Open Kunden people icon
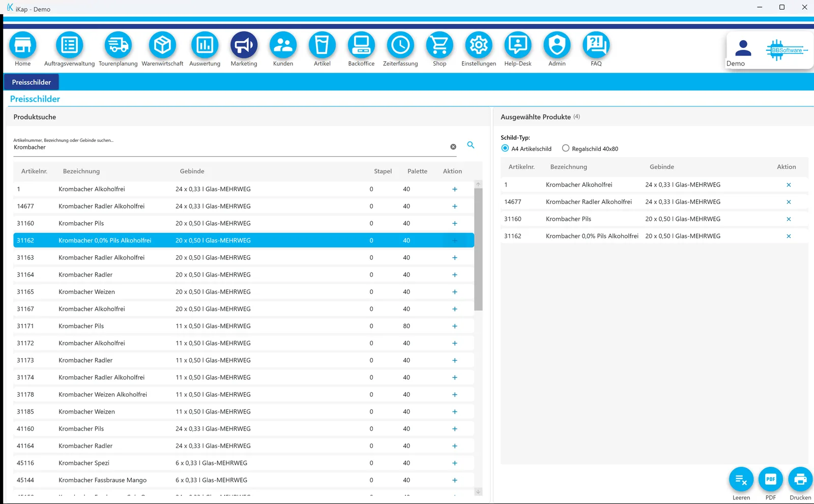The image size is (814, 504). (283, 45)
